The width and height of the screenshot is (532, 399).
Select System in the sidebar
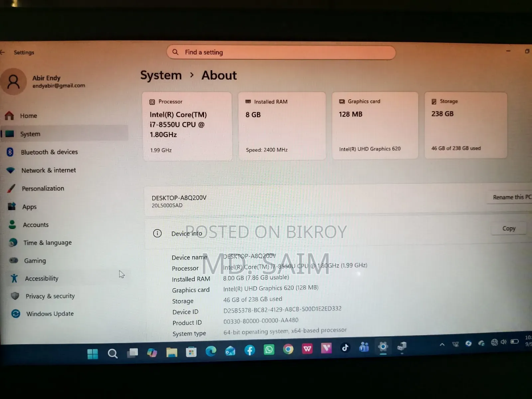(x=64, y=134)
